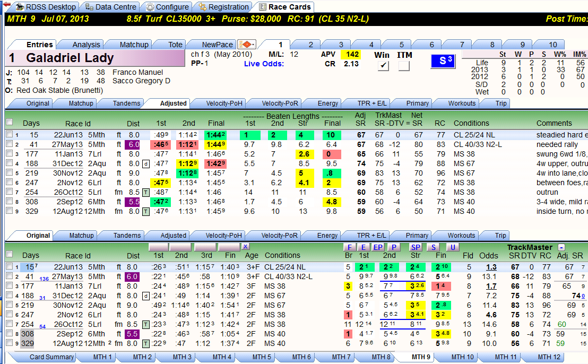588x364 pixels.
Task: Tick the Adjusted table's 2Sep12 row checkbox
Action: pos(10,201)
